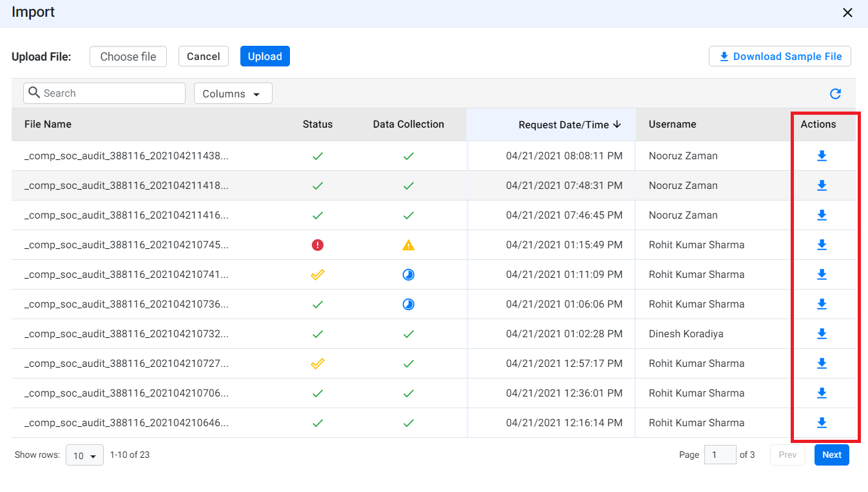Screen dimensions: 868x492
Task: Open the Show rows dropdown
Action: coord(84,455)
